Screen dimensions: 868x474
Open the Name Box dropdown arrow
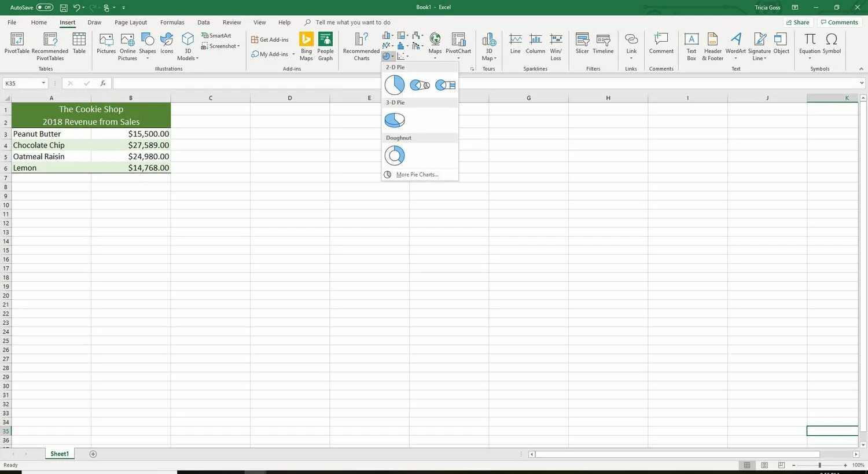point(43,83)
